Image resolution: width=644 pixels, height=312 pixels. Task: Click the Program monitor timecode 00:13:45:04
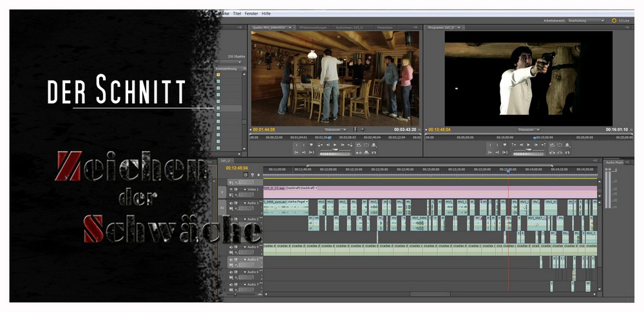coord(441,130)
